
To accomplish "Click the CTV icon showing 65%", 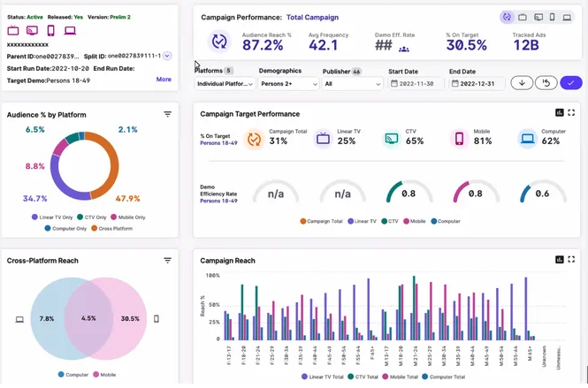I will [392, 139].
